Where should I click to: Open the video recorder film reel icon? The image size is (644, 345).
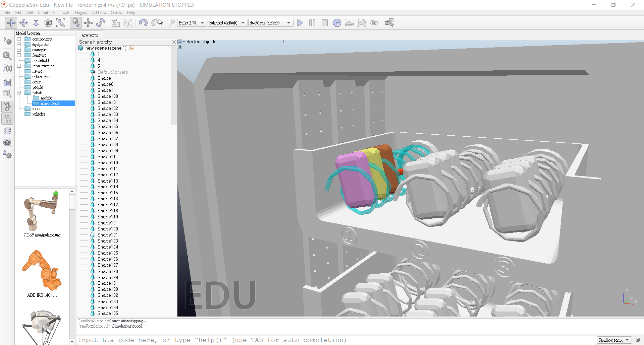point(7,143)
